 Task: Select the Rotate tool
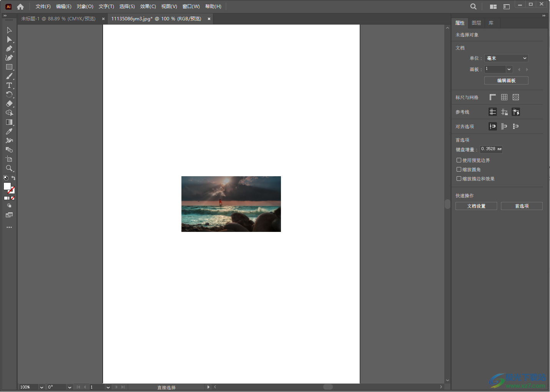pyautogui.click(x=9, y=95)
